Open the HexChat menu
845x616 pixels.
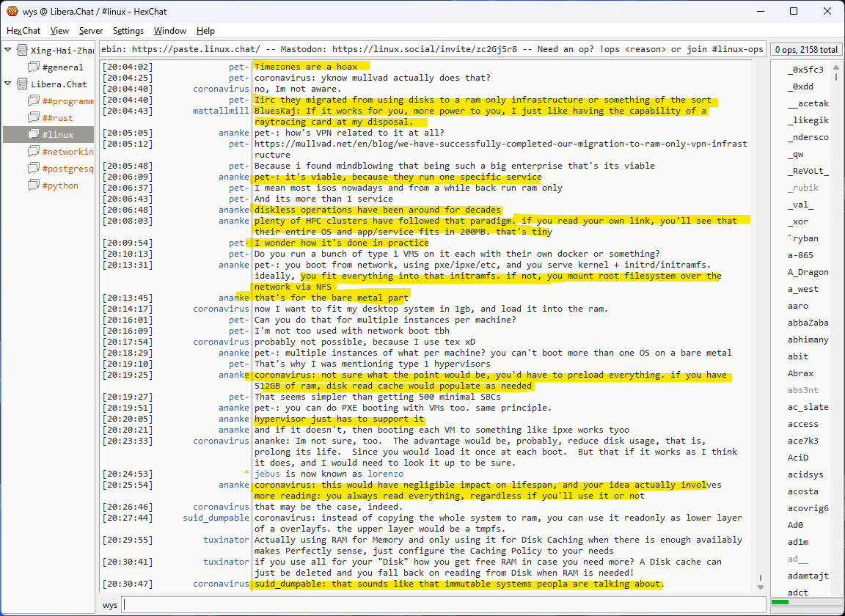point(23,31)
